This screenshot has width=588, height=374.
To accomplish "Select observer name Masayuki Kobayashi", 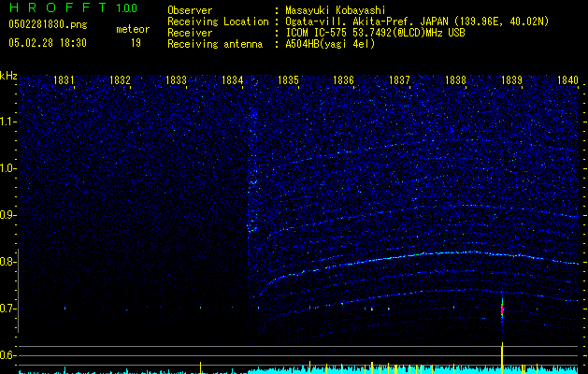I will click(337, 10).
